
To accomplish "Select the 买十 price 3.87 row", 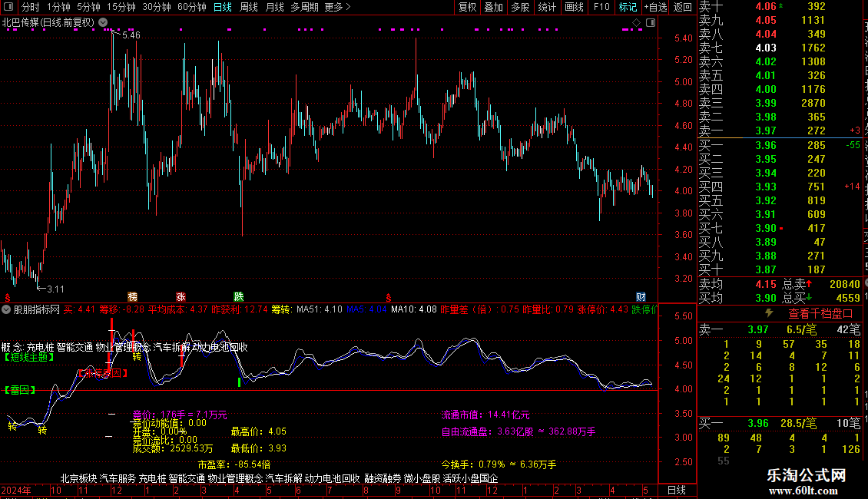I will 780,269.
